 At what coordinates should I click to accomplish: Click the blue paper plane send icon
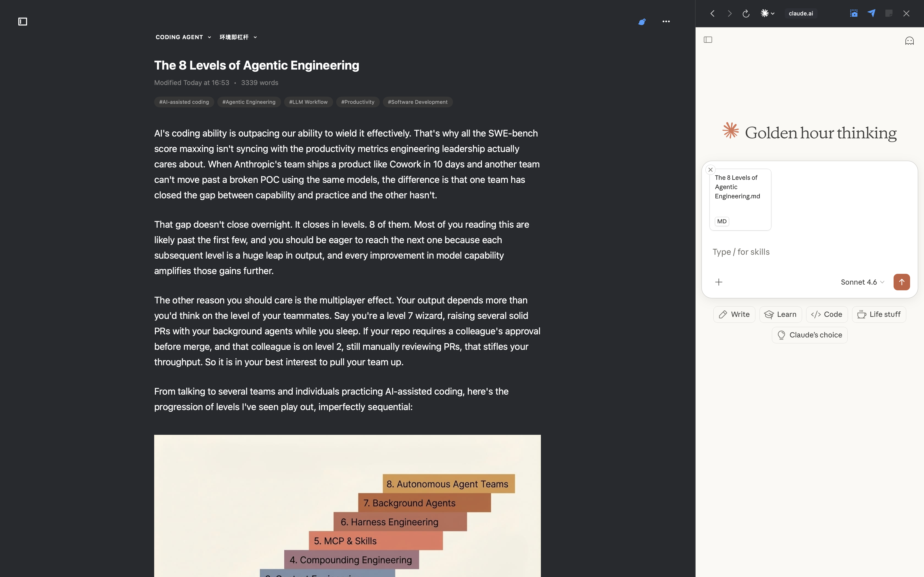tap(871, 13)
